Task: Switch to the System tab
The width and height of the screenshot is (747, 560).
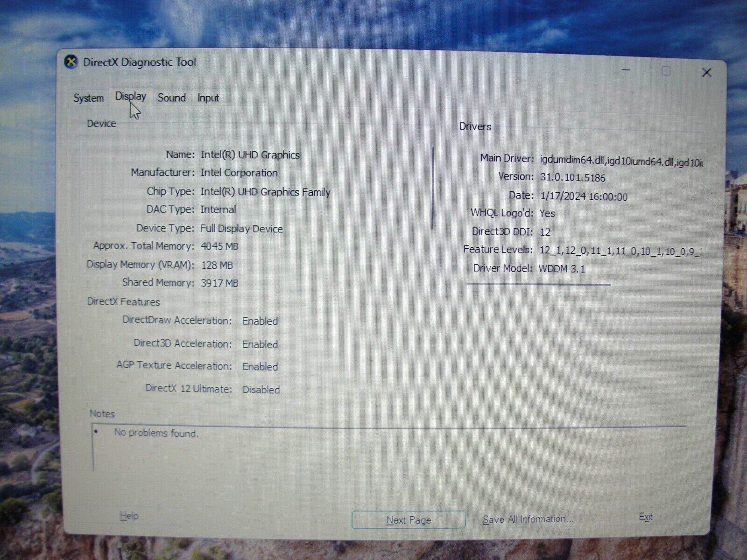Action: [x=88, y=98]
